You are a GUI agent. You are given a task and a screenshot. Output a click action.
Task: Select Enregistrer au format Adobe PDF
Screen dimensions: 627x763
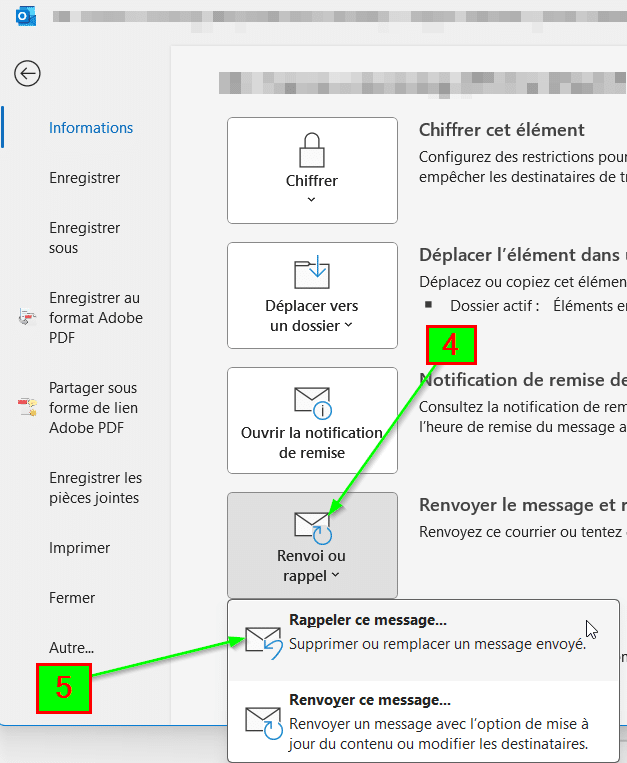coord(96,318)
